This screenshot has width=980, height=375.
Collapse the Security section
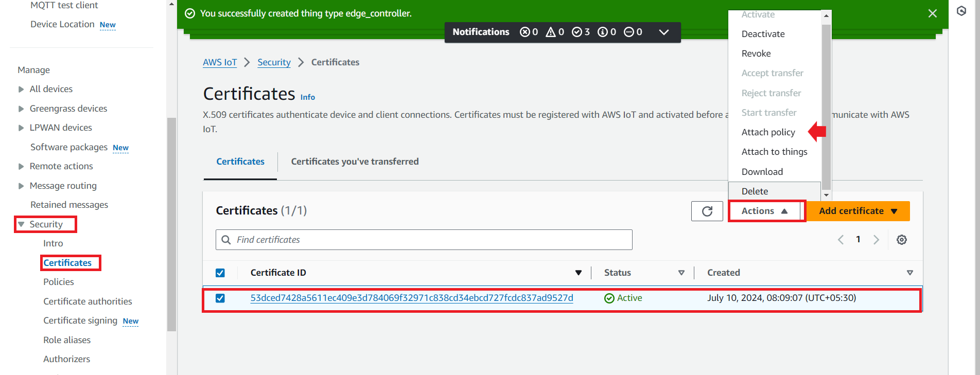click(x=21, y=224)
